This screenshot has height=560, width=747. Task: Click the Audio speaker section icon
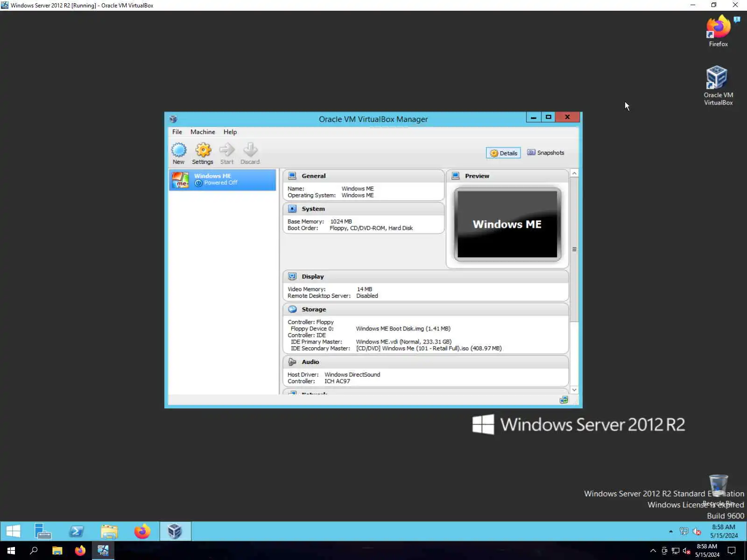pos(292,362)
